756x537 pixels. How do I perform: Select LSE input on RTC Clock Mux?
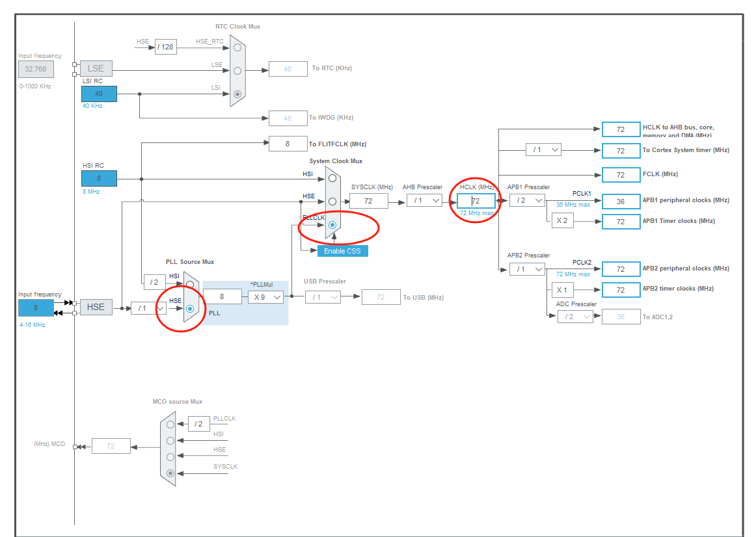(237, 71)
